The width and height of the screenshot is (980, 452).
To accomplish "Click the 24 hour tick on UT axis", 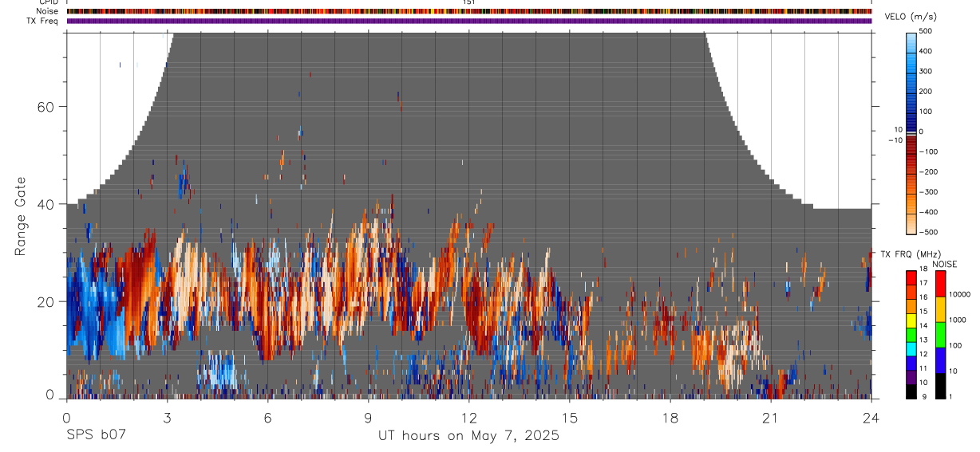I will (x=871, y=418).
